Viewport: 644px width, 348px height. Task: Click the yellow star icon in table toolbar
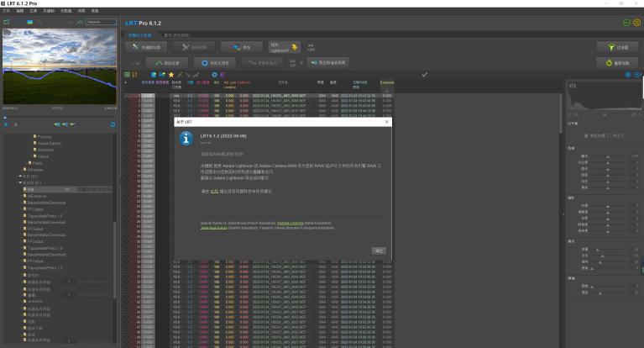(170, 74)
